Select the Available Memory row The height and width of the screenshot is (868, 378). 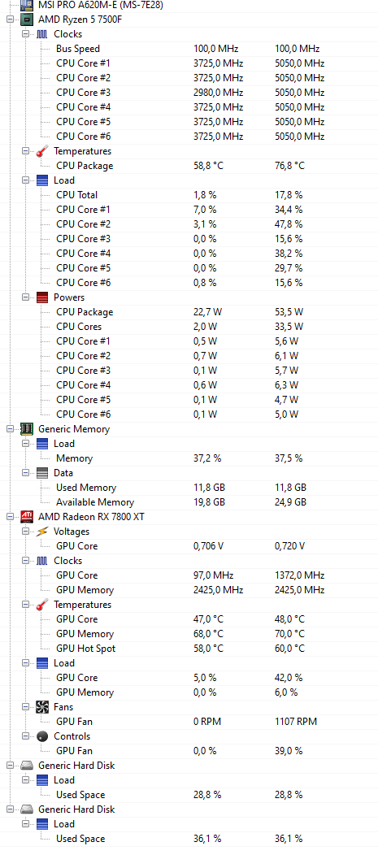click(x=189, y=502)
